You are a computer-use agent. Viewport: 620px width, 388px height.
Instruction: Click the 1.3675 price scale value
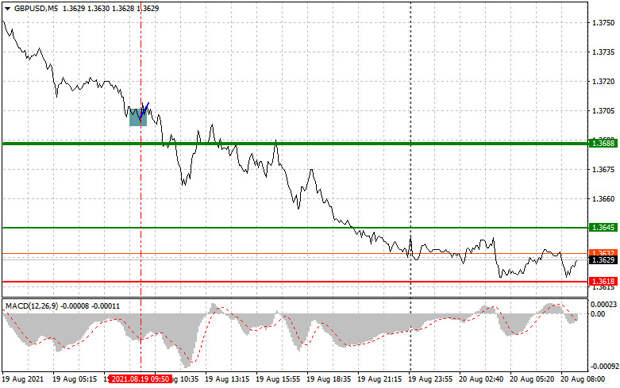603,170
